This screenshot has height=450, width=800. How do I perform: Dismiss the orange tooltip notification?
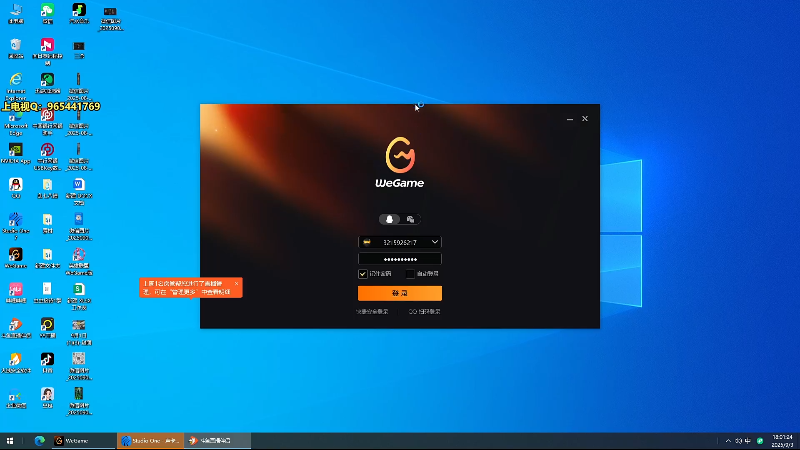[x=236, y=284]
